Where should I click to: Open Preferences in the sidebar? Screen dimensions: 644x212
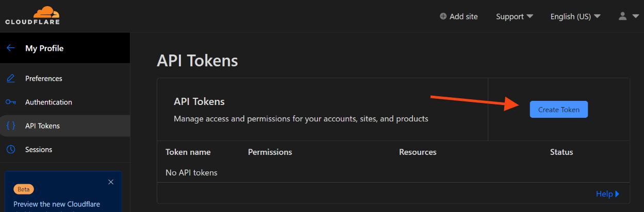44,79
